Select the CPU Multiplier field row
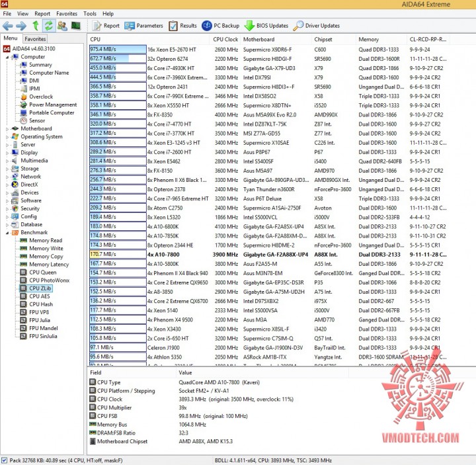Screen dimensions: 476x465 (219, 407)
